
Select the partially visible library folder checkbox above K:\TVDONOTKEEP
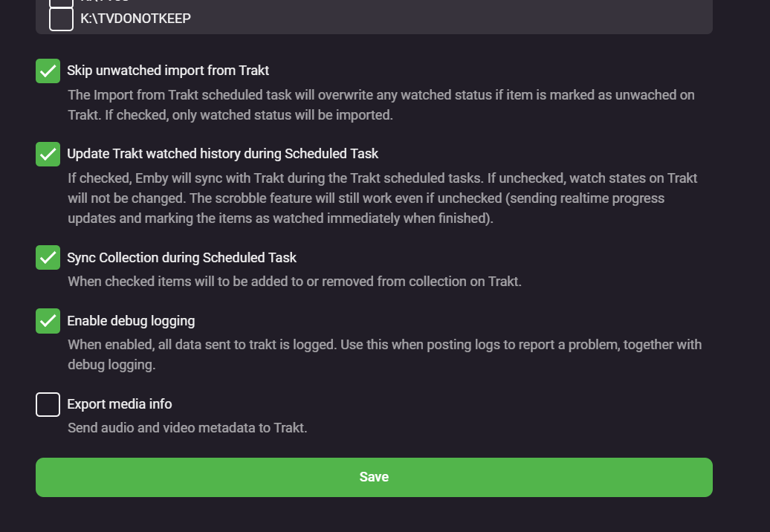click(x=61, y=3)
